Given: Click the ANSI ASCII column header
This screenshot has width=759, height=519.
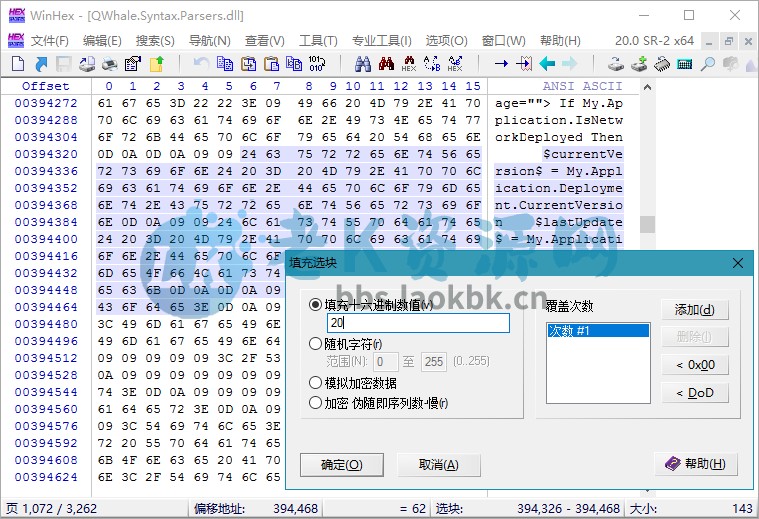Looking at the screenshot, I should (582, 86).
